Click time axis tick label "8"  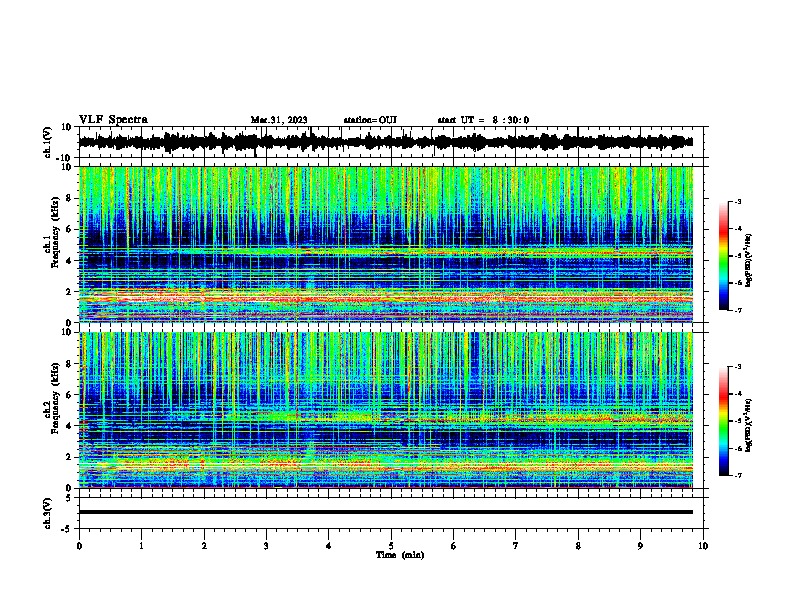(x=578, y=546)
